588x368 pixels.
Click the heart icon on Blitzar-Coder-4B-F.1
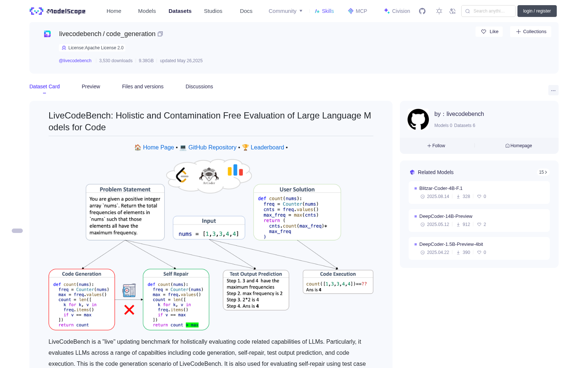479,197
